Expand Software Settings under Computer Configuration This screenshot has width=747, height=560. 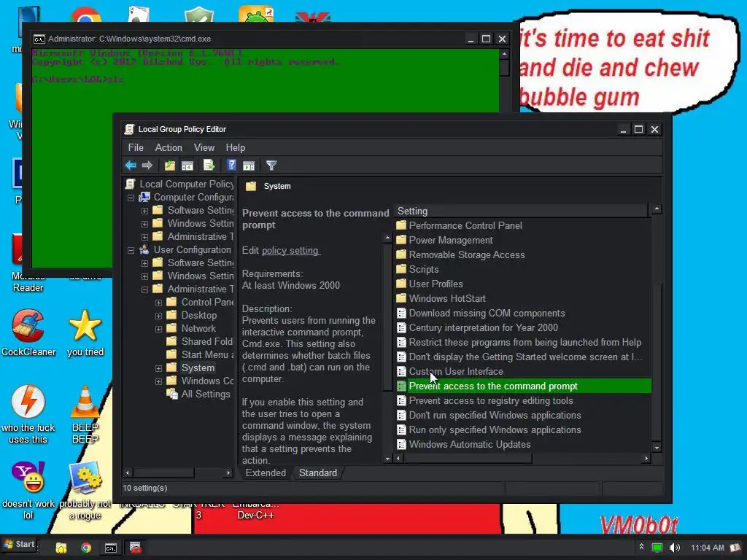click(145, 211)
